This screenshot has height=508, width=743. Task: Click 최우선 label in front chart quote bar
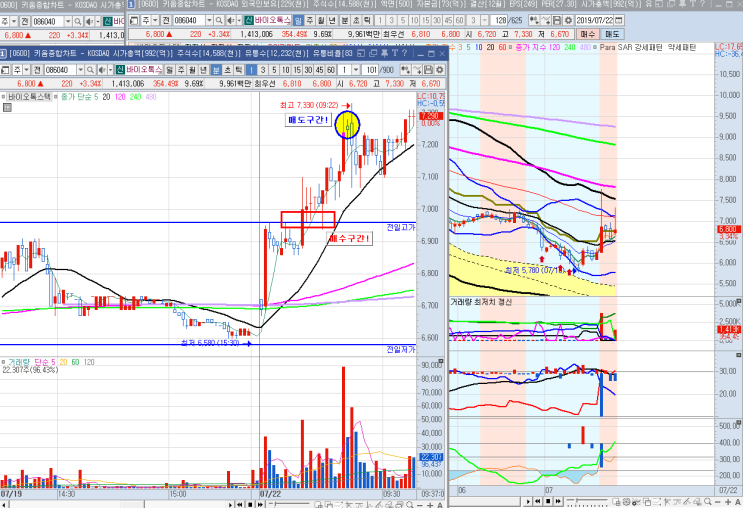coord(264,83)
